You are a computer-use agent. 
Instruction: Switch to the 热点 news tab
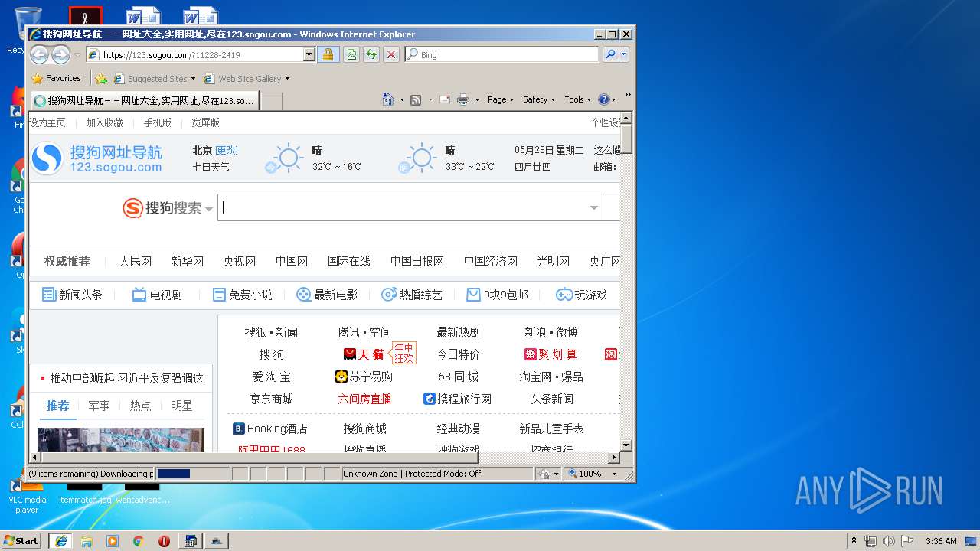click(x=140, y=406)
